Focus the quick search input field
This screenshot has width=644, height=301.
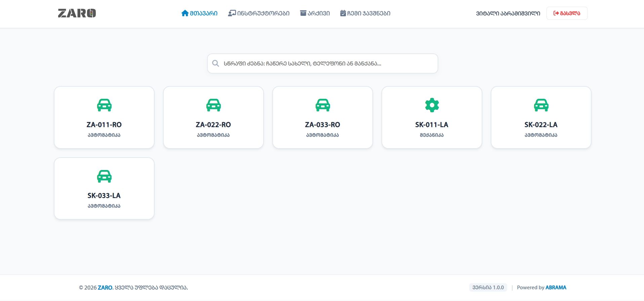click(323, 63)
